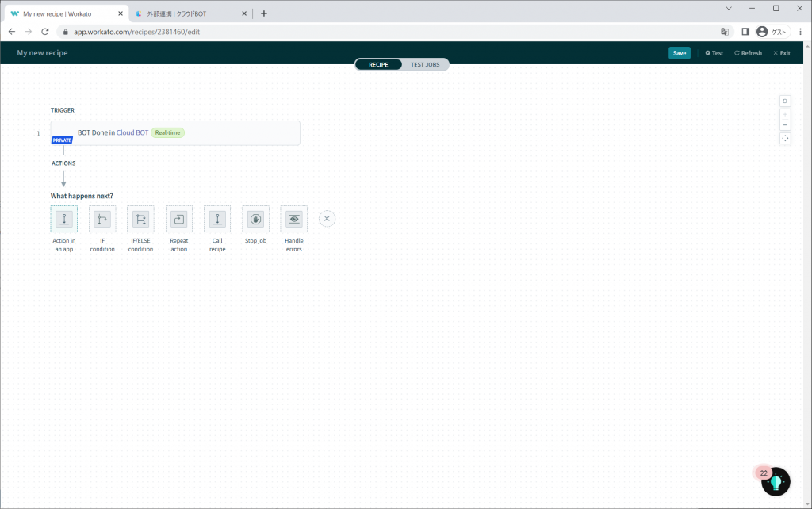Click the ACTIONS section label
This screenshot has height=509, width=812.
63,163
